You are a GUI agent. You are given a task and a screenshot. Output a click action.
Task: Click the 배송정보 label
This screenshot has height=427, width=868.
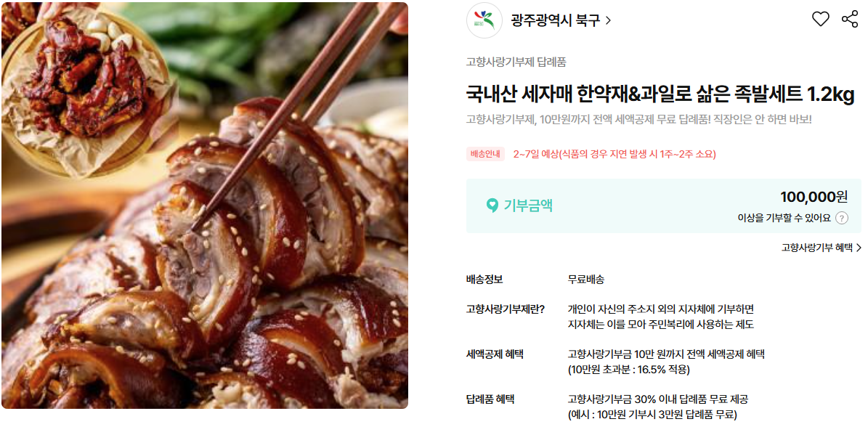[x=484, y=280]
